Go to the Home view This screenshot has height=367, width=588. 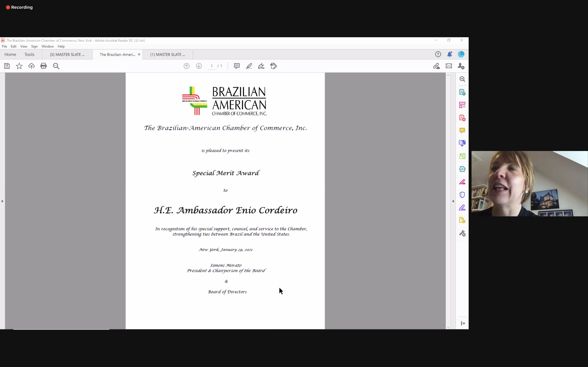(x=10, y=55)
